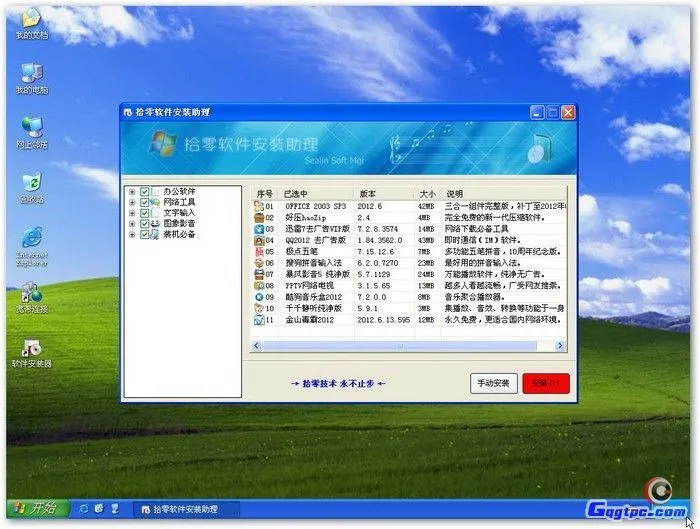Sort by the 版本 column header
700x529 pixels.
(x=384, y=194)
